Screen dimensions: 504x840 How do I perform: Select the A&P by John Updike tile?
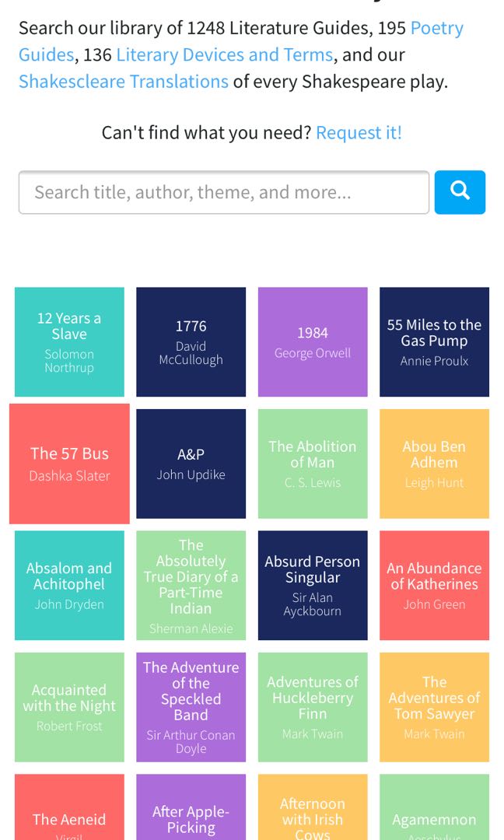[x=191, y=464]
